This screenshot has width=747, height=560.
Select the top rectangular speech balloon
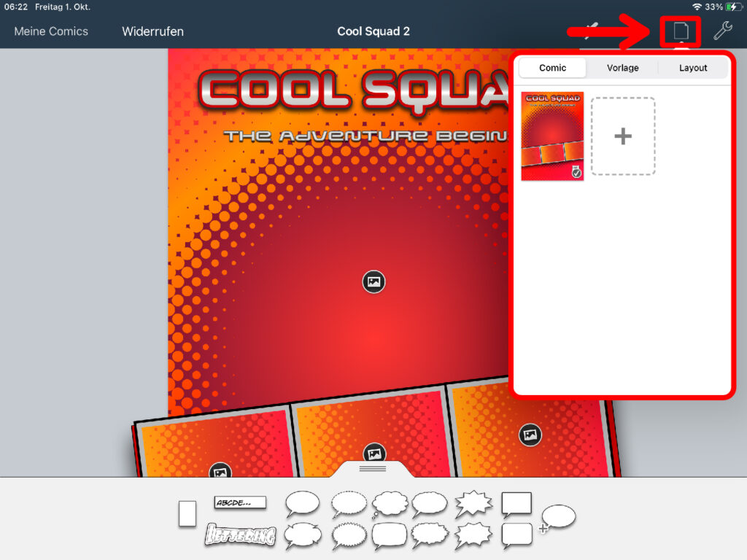click(x=516, y=503)
